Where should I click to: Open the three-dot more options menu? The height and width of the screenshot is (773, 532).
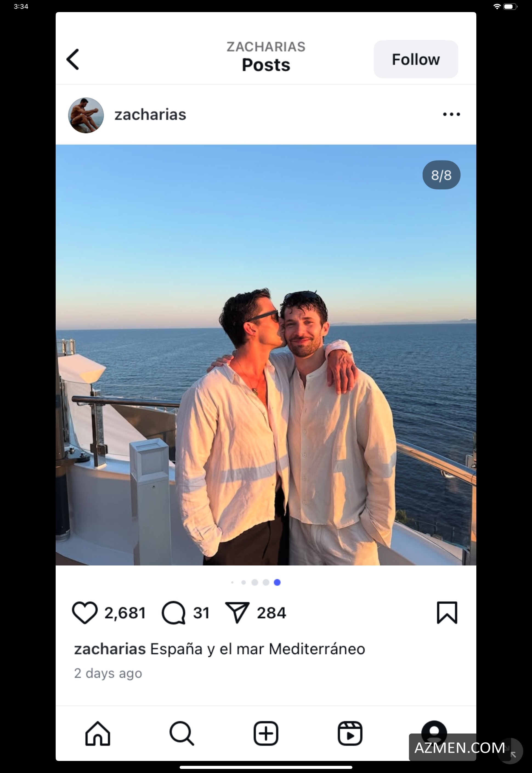pyautogui.click(x=451, y=114)
